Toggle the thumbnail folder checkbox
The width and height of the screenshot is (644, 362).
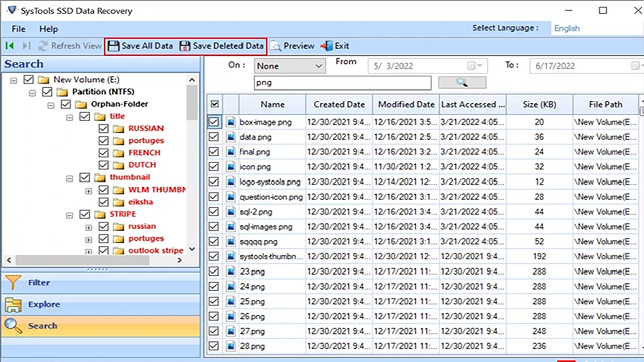coord(85,177)
